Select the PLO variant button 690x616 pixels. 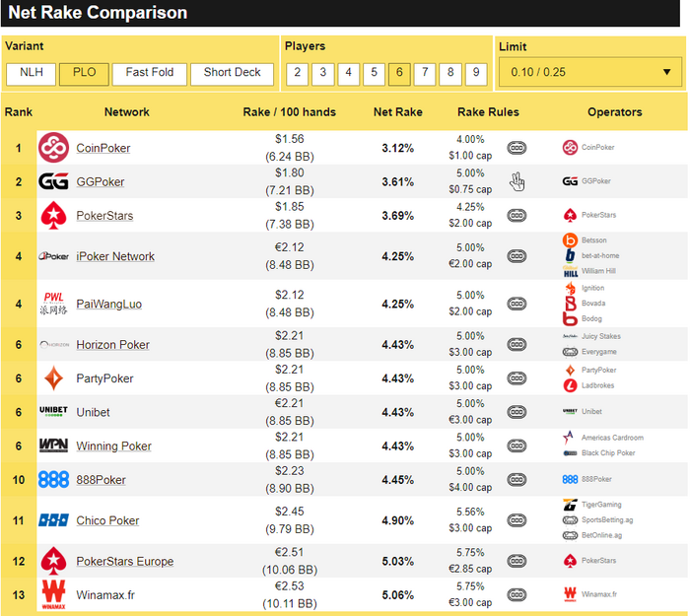tap(84, 74)
